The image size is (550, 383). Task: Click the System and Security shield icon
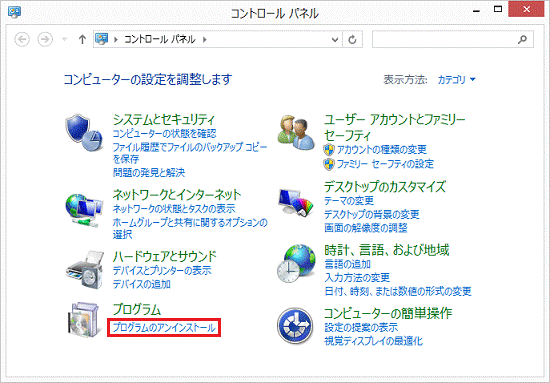coord(84,133)
